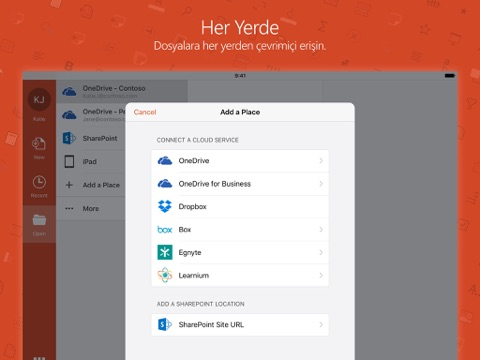Click the OneDrive for Business cloud icon
Image resolution: width=480 pixels, height=360 pixels.
pos(165,184)
